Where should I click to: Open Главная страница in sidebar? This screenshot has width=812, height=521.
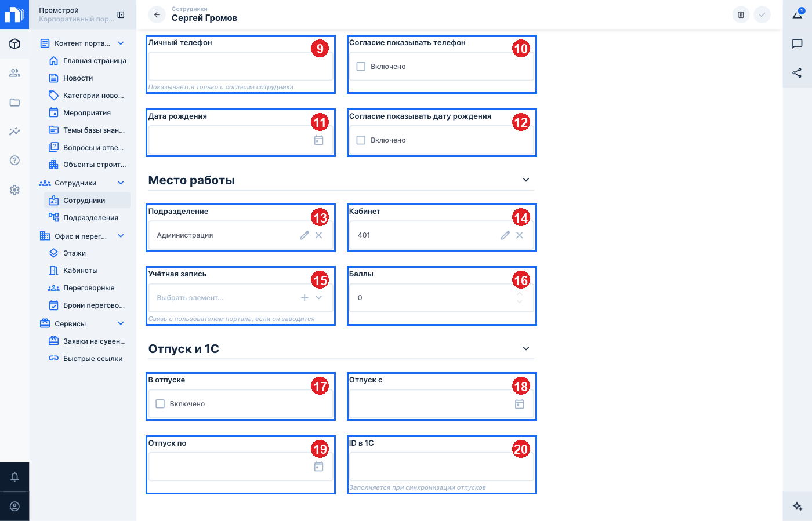tap(88, 61)
